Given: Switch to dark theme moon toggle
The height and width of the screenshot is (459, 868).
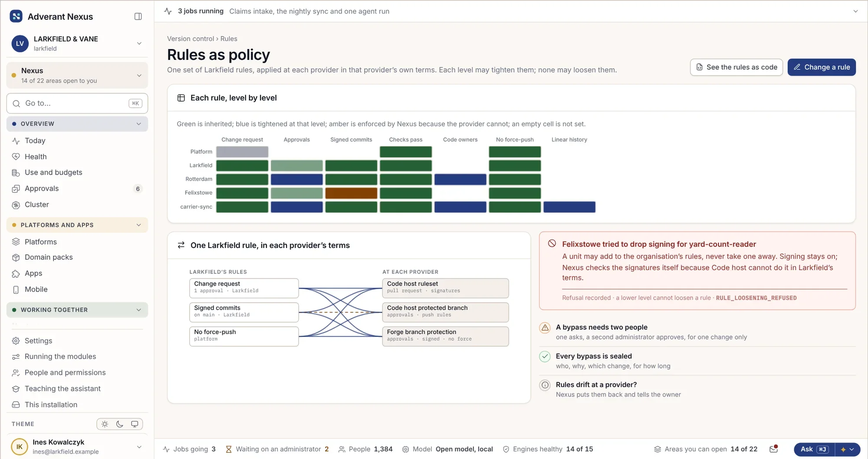Looking at the screenshot, I should 120,424.
